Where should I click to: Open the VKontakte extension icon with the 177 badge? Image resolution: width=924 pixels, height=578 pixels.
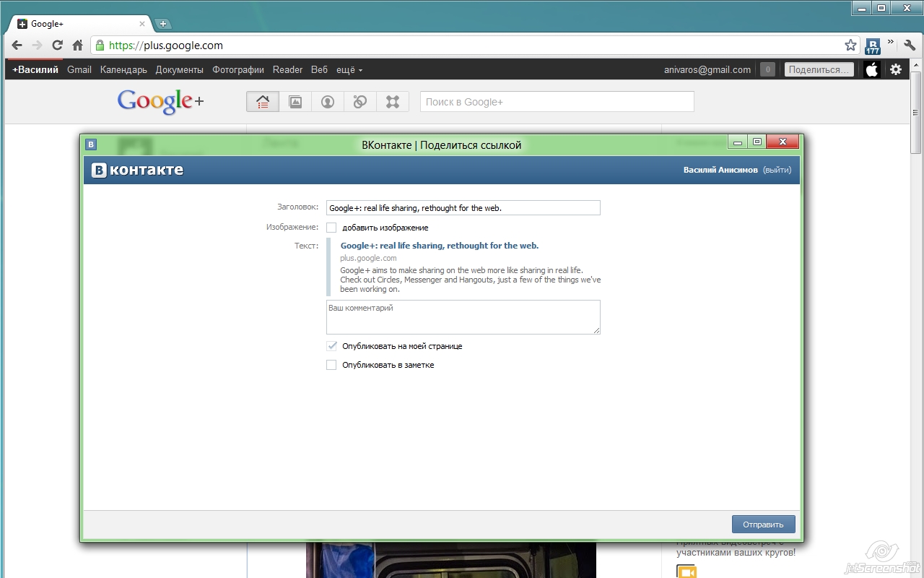(x=873, y=46)
